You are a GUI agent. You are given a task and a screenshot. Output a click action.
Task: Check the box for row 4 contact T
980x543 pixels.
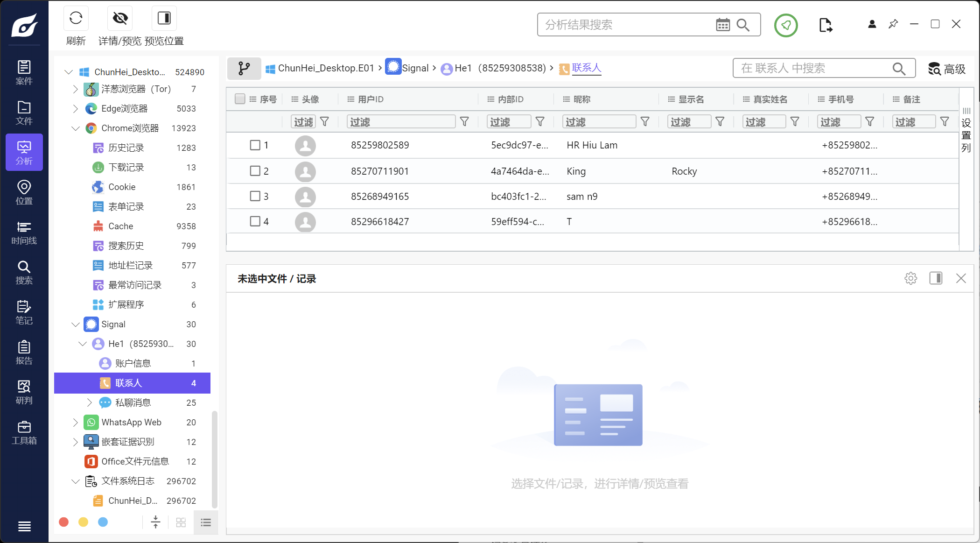tap(255, 221)
